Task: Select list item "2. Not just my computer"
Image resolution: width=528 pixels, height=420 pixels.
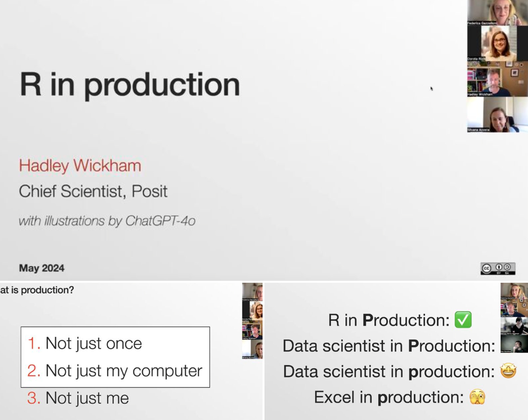Action: tap(115, 371)
